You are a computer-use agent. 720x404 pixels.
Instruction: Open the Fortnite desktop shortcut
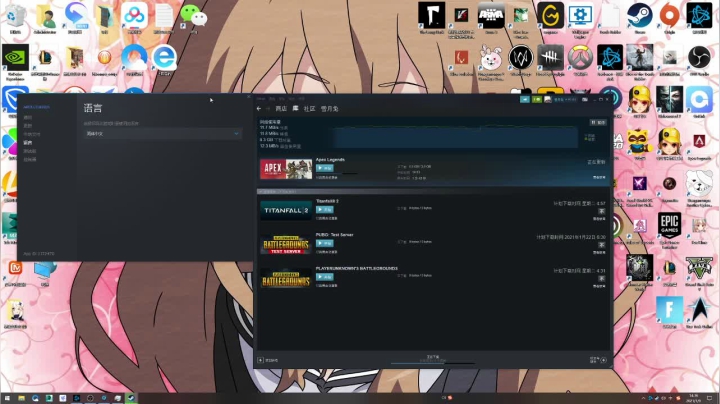tap(669, 312)
